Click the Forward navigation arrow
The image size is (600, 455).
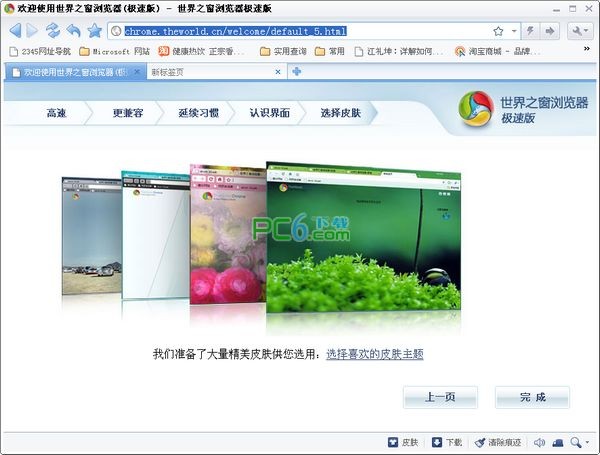(32, 31)
